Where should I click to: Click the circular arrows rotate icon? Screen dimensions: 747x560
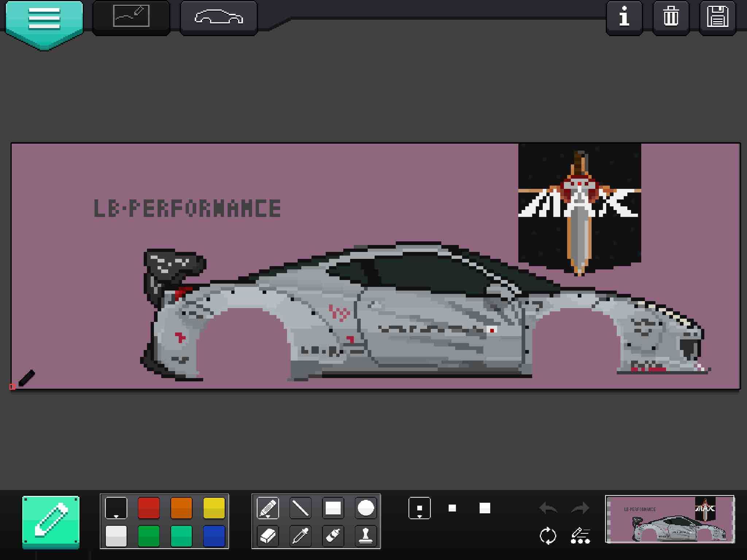pos(548,536)
